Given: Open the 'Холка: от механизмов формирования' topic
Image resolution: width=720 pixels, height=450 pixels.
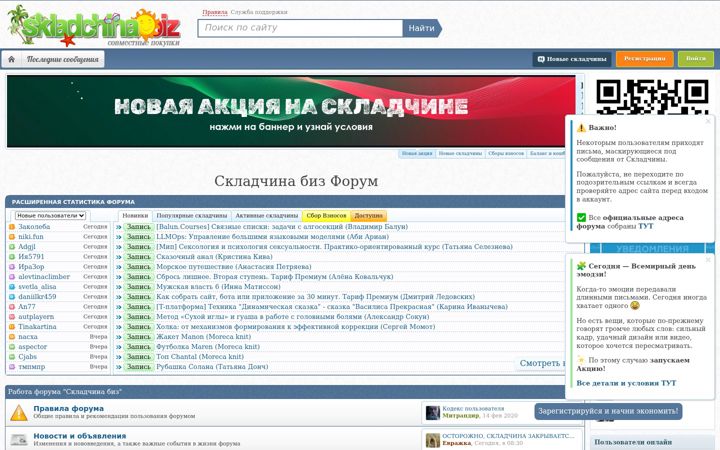Looking at the screenshot, I should coord(296,327).
